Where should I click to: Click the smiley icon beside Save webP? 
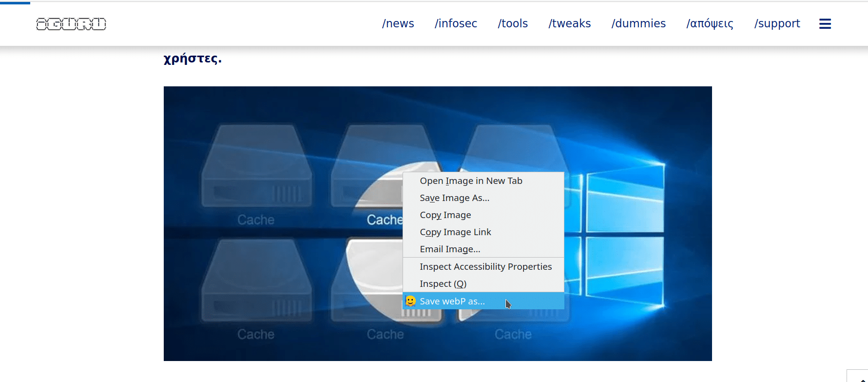[x=411, y=301]
